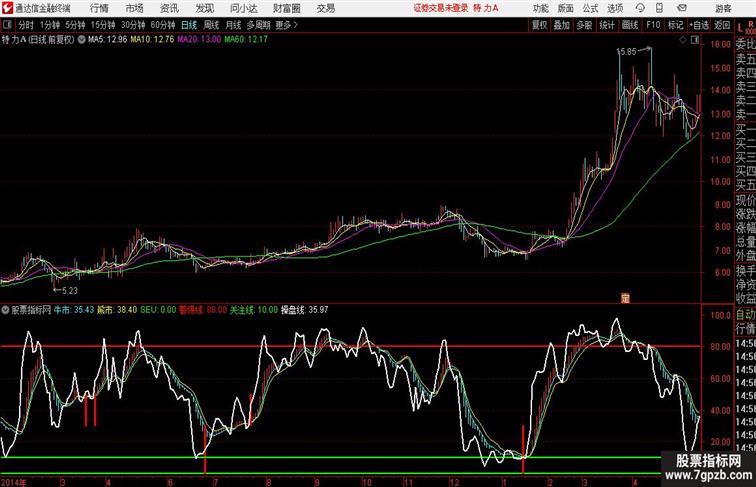
Task: Click the 5.23 low price label
Action: [x=70, y=291]
